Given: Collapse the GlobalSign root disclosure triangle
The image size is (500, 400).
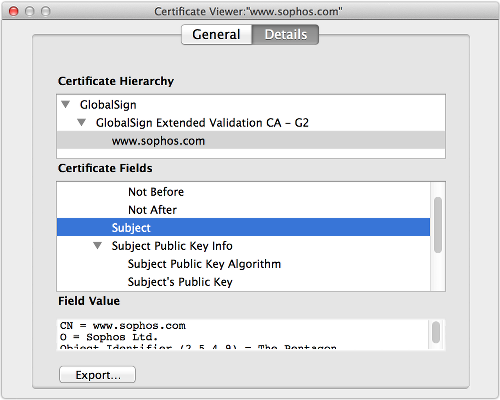Looking at the screenshot, I should 66,105.
